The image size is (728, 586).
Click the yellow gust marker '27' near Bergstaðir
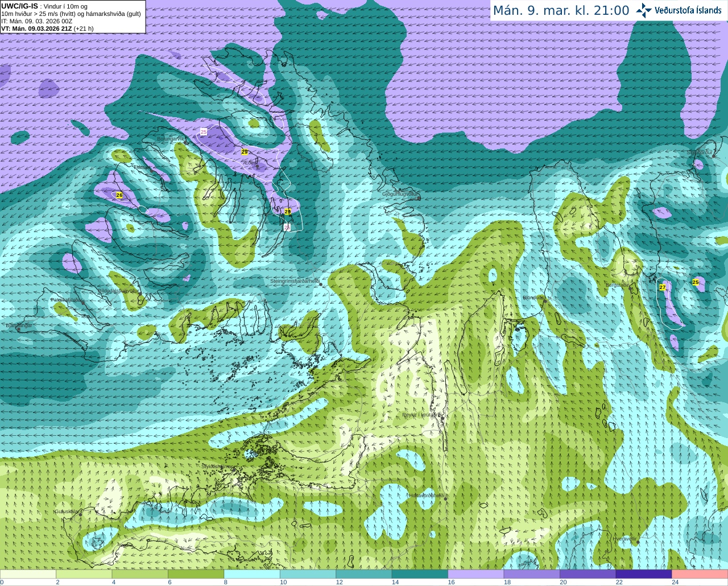[663, 287]
